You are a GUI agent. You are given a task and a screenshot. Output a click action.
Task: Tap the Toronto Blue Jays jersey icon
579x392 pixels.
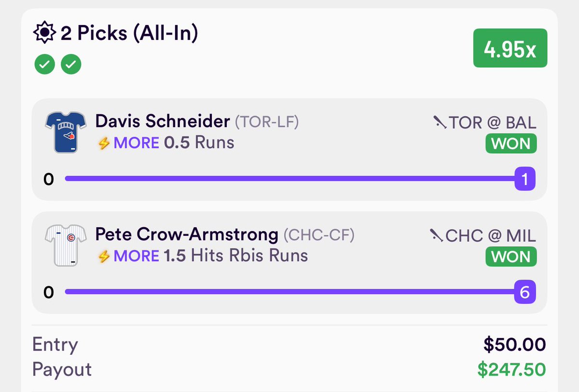click(x=66, y=132)
